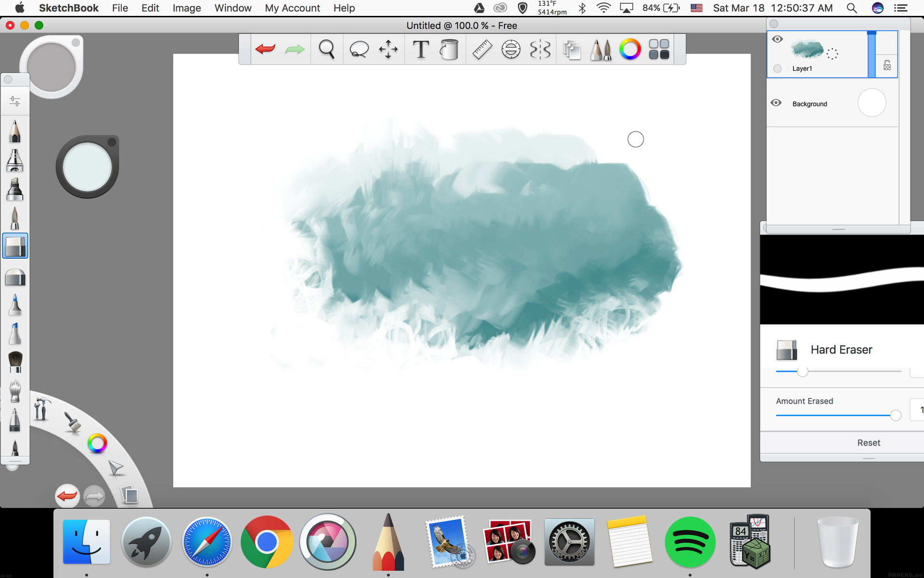This screenshot has width=924, height=578.
Task: Open brush properties sliders icon in palette
Action: pyautogui.click(x=15, y=101)
